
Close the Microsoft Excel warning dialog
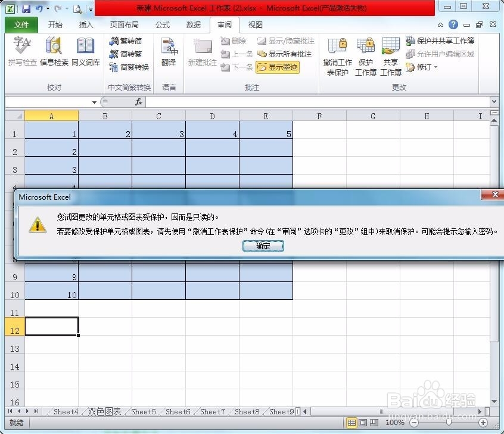tap(494, 194)
